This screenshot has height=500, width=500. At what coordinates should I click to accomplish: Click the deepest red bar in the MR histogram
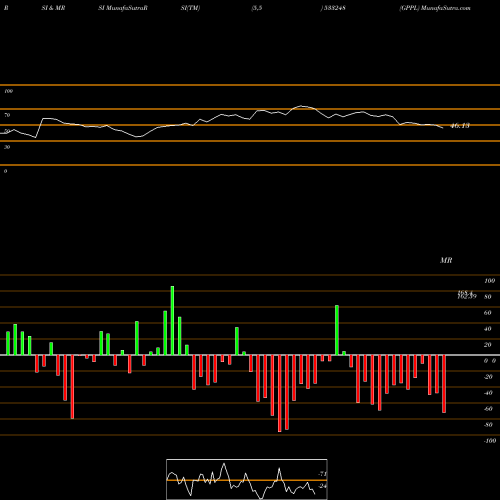coord(280,393)
